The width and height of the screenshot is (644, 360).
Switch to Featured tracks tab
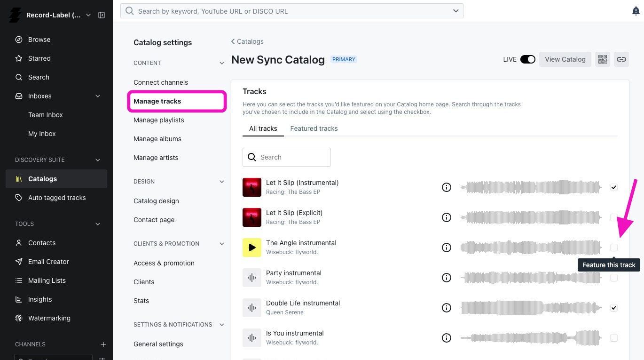pyautogui.click(x=314, y=128)
